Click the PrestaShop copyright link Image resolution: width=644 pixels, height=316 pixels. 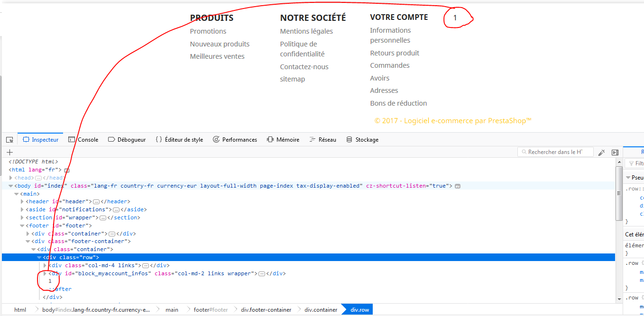coord(453,121)
